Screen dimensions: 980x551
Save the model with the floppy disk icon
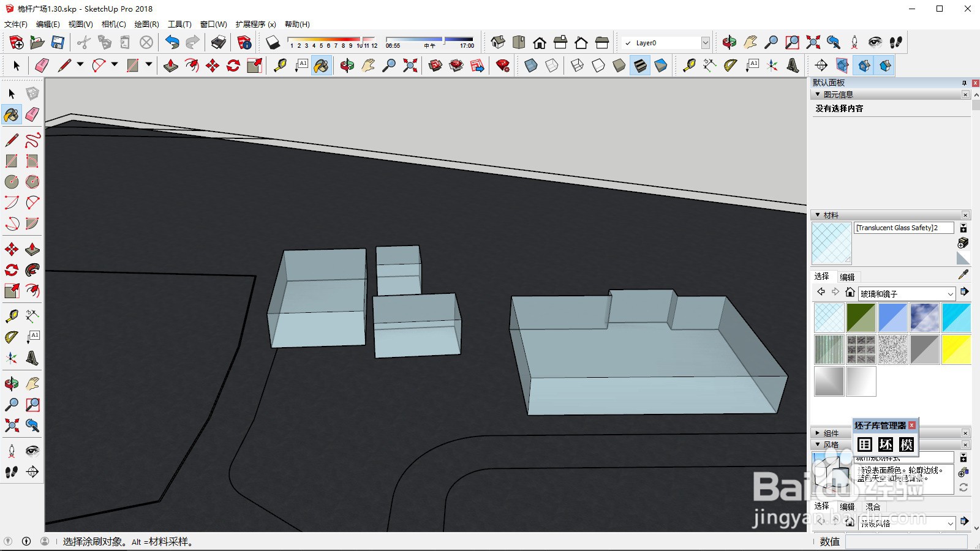coord(58,42)
